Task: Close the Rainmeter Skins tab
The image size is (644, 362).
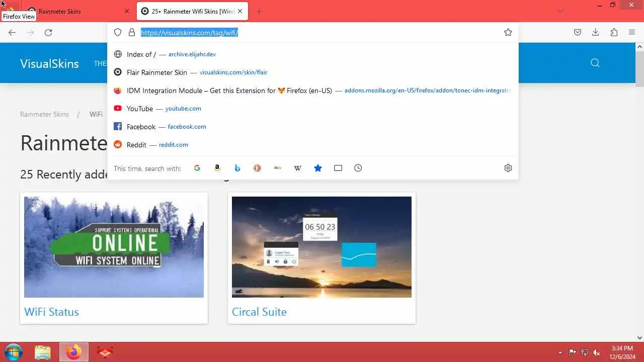Action: point(127,11)
